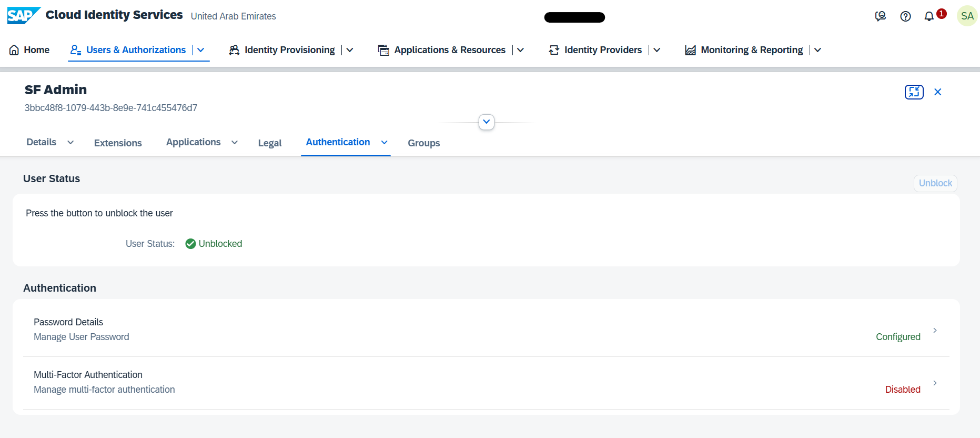Expand the Identity Provisioning dropdown arrow
Viewport: 980px width, 438px height.
(x=350, y=50)
